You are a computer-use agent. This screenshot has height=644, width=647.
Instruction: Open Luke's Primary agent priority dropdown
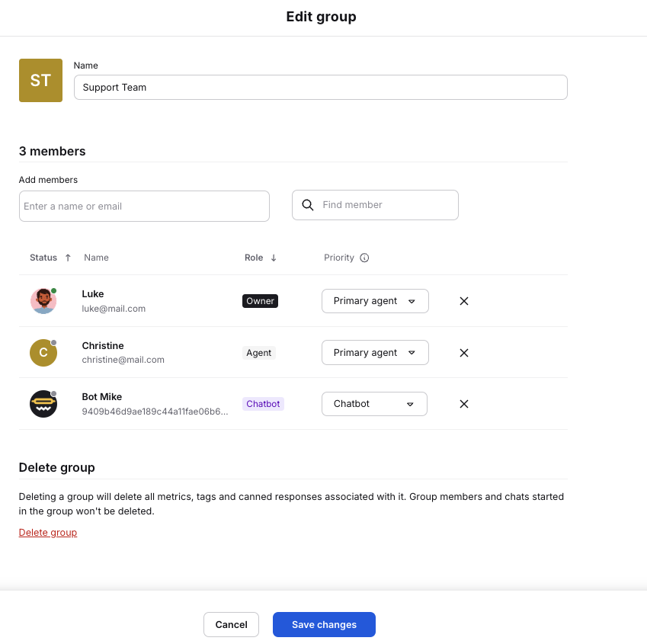(375, 301)
